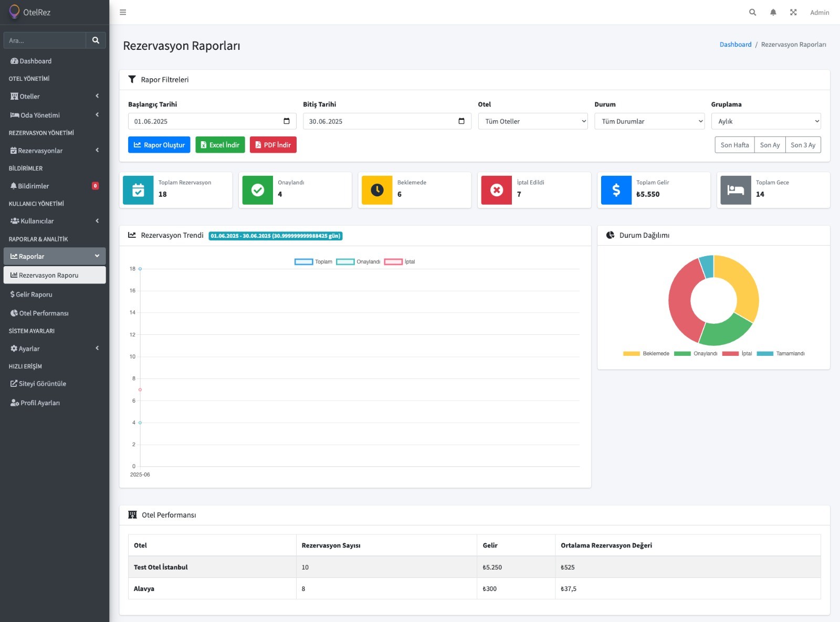Expand the Oteller sidebar menu
The image size is (840, 622).
coord(55,97)
